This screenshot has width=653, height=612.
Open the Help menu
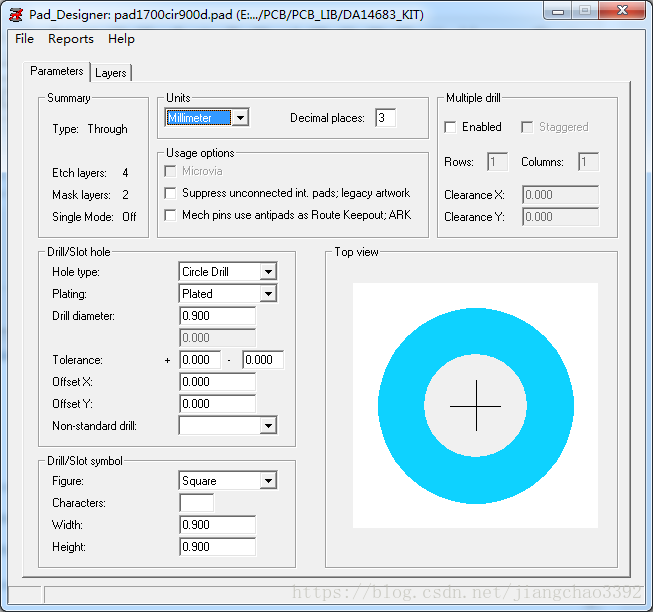(121, 39)
